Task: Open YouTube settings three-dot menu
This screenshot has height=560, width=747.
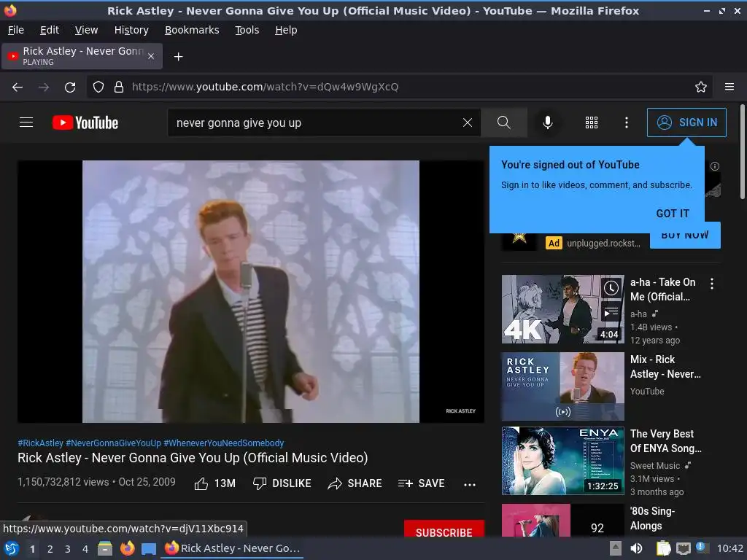Action: point(627,122)
